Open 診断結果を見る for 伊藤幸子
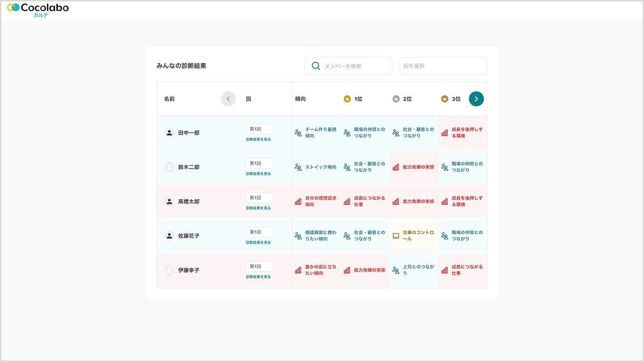This screenshot has height=362, width=644. [x=259, y=277]
